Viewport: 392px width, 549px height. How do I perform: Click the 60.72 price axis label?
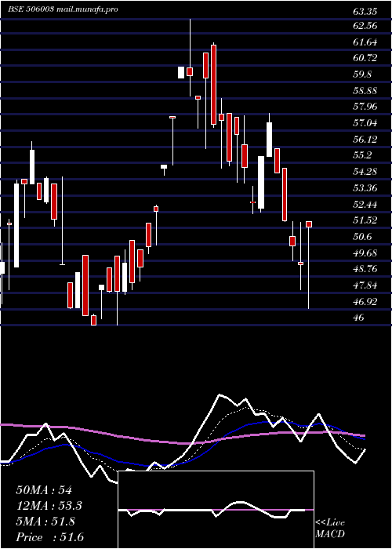(x=365, y=58)
